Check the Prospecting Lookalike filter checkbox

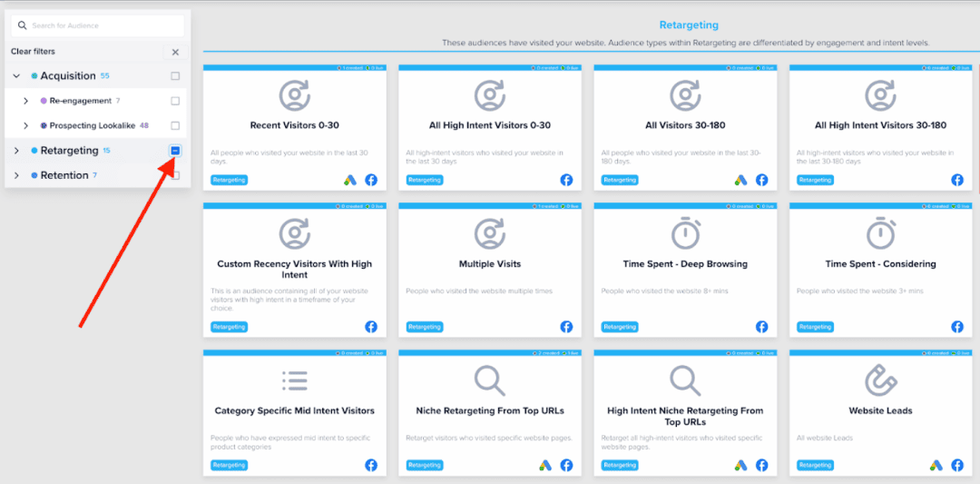[175, 125]
